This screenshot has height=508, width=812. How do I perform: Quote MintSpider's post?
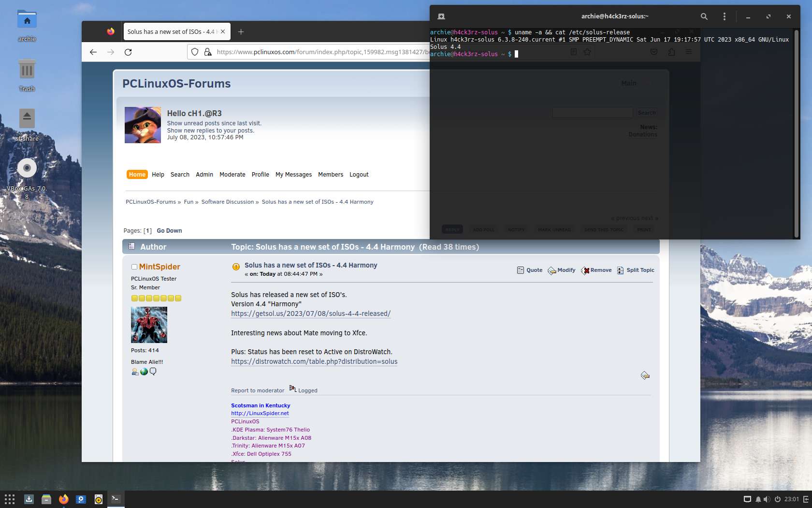click(x=530, y=270)
